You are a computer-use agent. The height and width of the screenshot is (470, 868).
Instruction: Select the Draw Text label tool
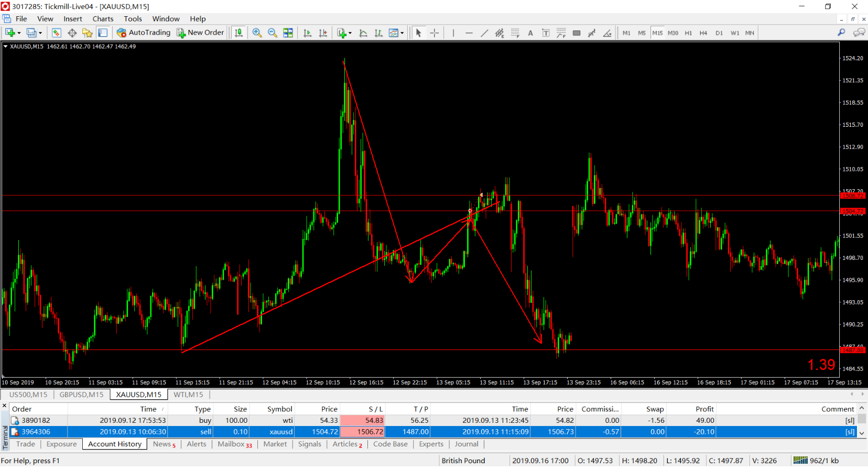click(x=546, y=32)
